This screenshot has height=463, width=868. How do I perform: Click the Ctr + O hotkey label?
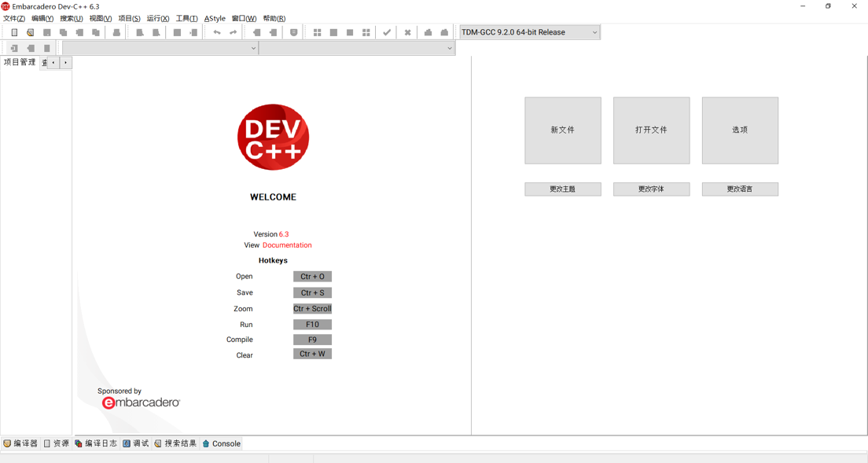click(313, 277)
